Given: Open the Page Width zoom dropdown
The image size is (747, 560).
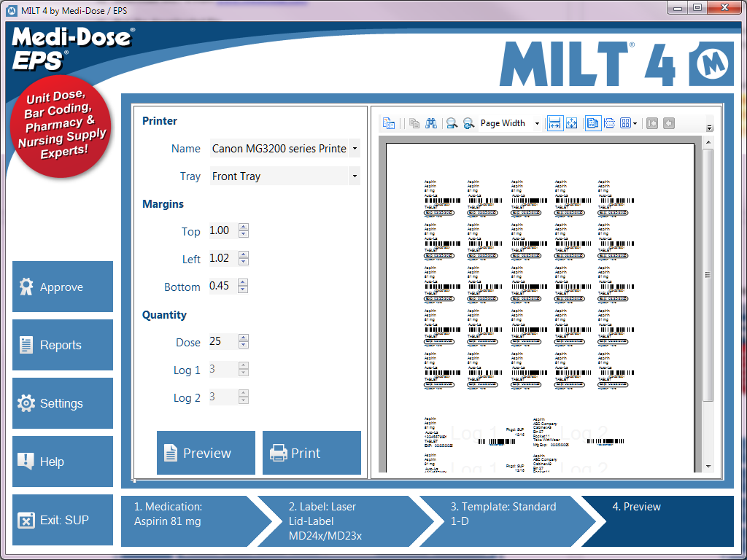Looking at the screenshot, I should point(537,124).
